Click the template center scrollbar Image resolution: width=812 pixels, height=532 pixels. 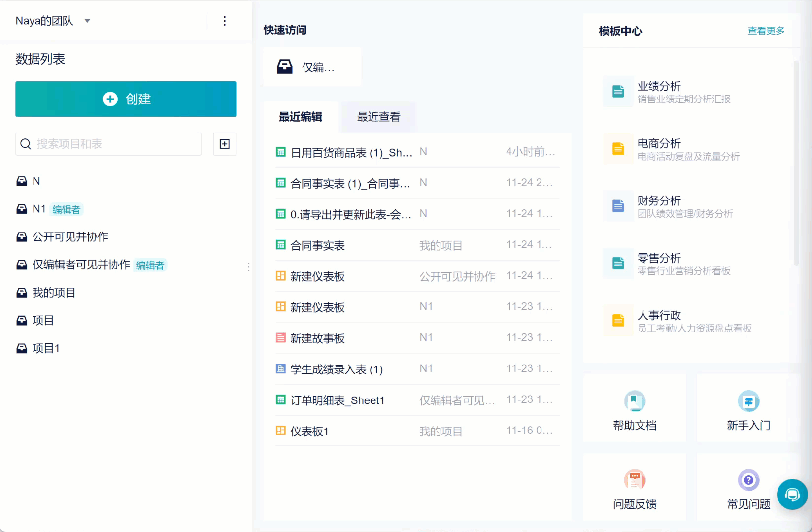(x=796, y=163)
